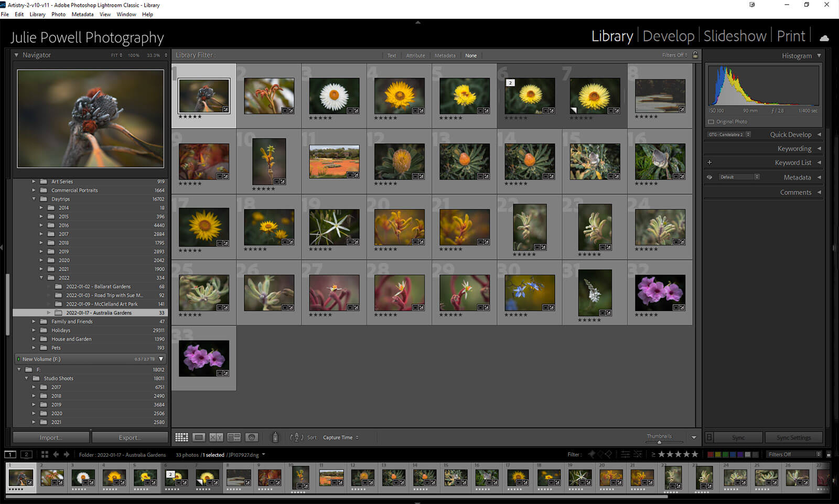Open the Sort Capture Time dropdown
Screen dimensions: 839x504
tap(340, 437)
